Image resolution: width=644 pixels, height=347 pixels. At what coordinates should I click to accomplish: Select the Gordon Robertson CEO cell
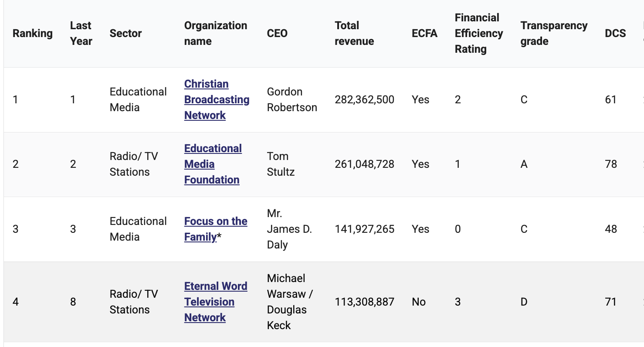[292, 99]
